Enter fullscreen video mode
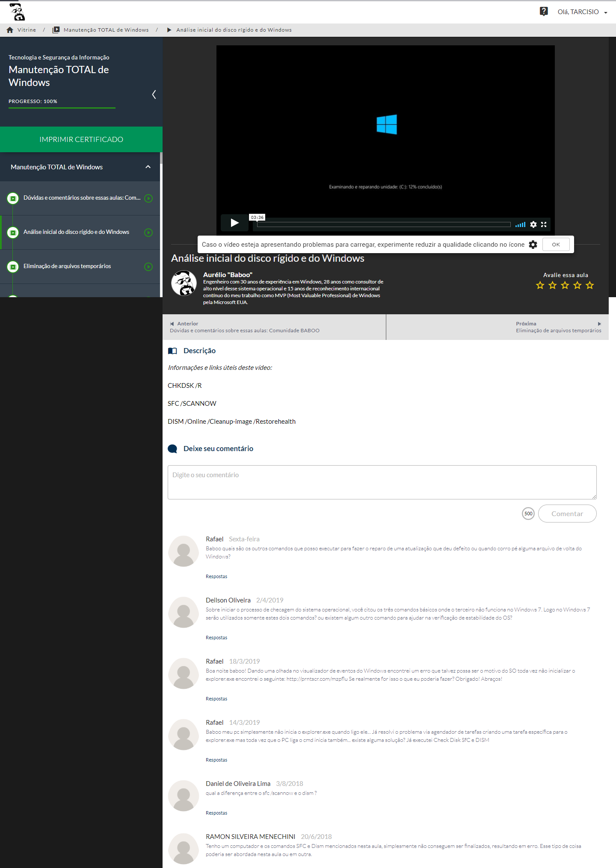616x868 pixels. pos(544,224)
